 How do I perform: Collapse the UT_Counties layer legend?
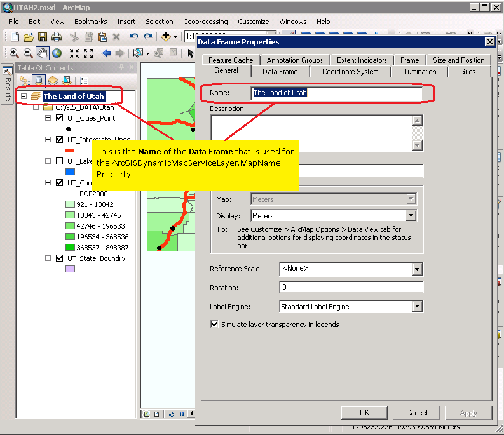48,183
